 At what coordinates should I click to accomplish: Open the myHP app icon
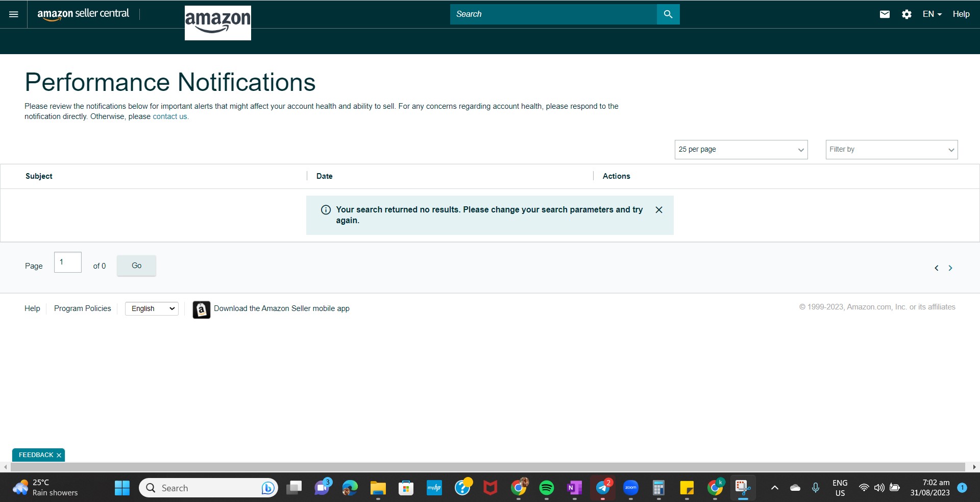coord(434,488)
